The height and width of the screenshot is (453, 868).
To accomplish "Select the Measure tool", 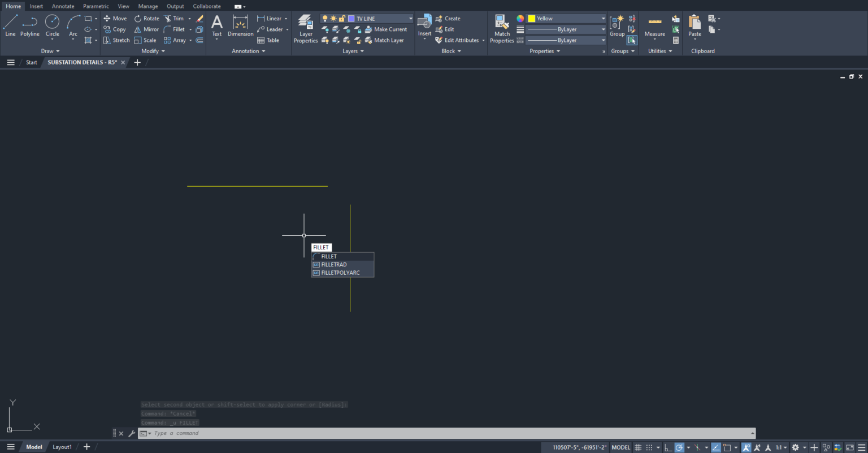I will pos(654,25).
